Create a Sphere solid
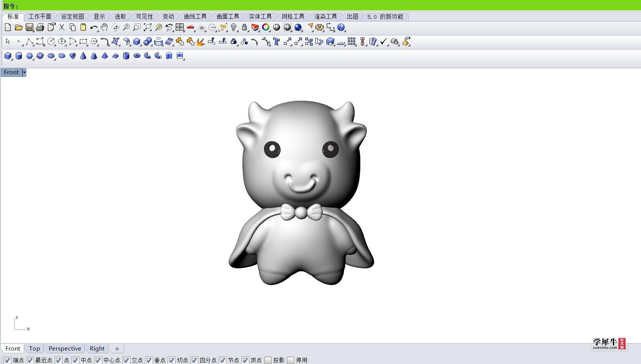Screen dimensions: 641x364 (x=29, y=56)
